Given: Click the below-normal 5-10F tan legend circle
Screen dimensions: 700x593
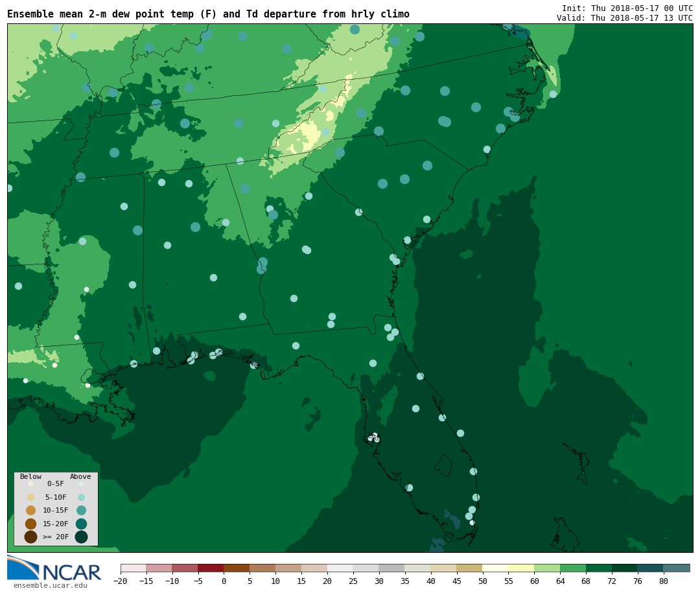Looking at the screenshot, I should 31,497.
